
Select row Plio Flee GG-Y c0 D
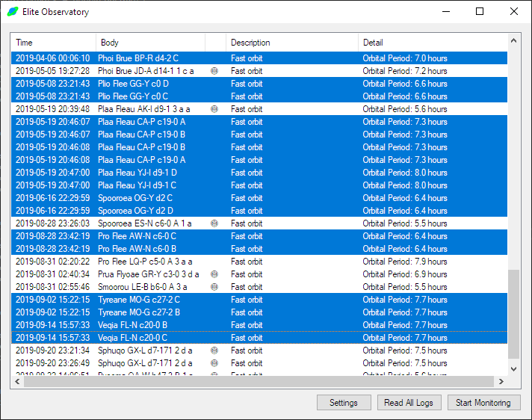click(259, 84)
